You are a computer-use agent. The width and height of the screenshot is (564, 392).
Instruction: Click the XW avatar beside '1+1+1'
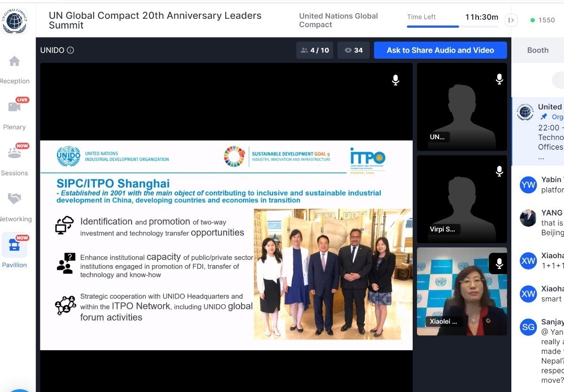528,261
